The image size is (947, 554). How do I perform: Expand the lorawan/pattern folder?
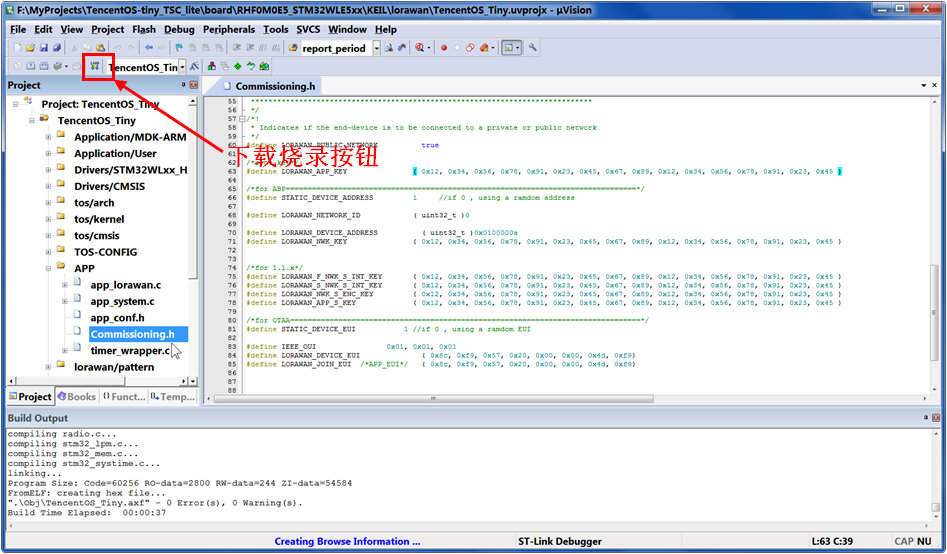click(x=48, y=367)
